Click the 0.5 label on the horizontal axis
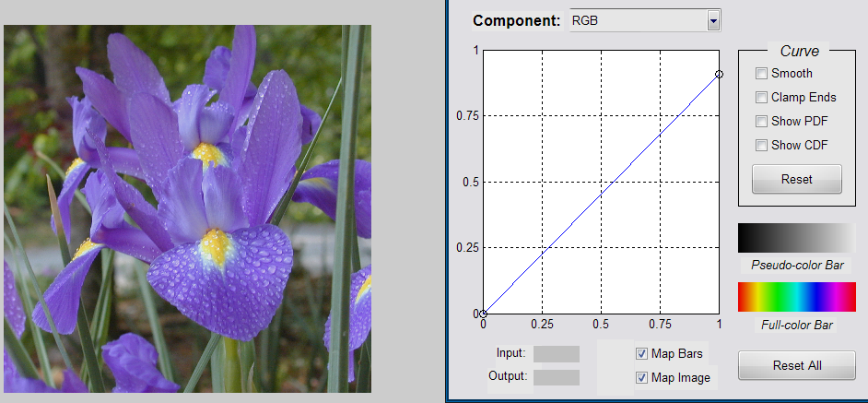Image resolution: width=868 pixels, height=403 pixels. pos(601,324)
